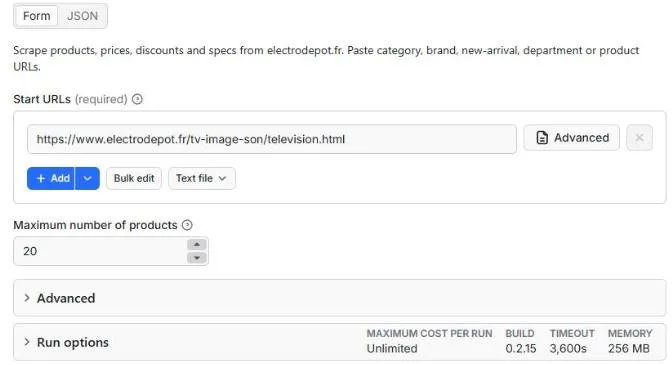
Task: Open Start URLs help info icon
Action: pyautogui.click(x=137, y=99)
